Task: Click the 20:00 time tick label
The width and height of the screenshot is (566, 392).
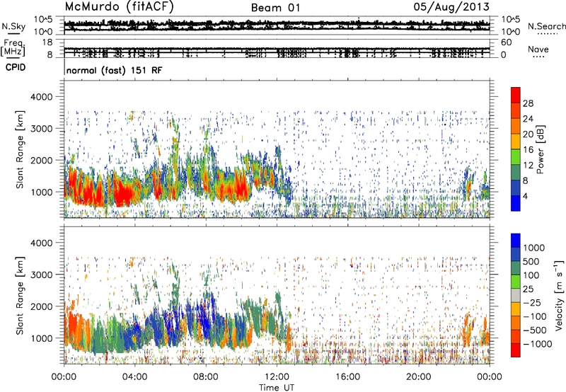Action: coord(418,377)
